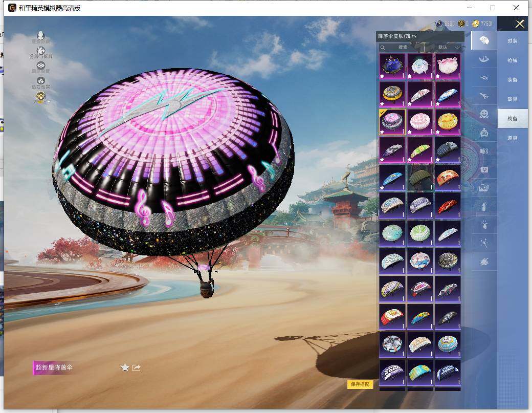This screenshot has width=532, height=413.
Task: Switch to the 枪械 tab
Action: (512, 60)
